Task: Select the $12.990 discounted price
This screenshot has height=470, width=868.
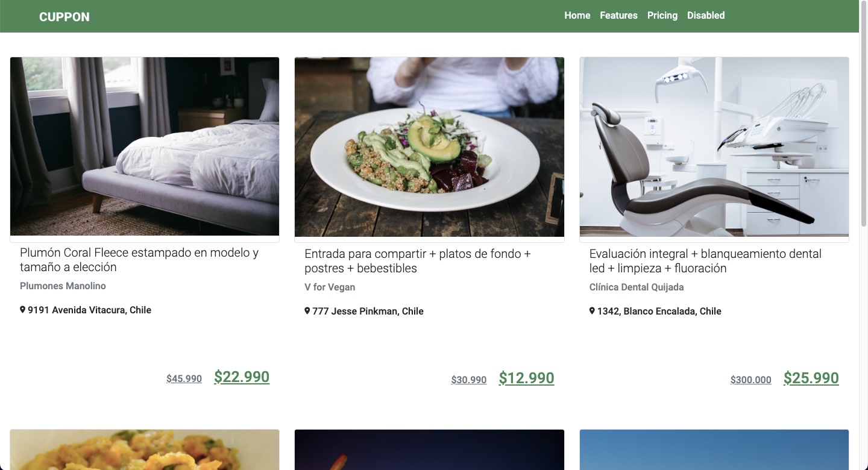Action: pyautogui.click(x=526, y=378)
